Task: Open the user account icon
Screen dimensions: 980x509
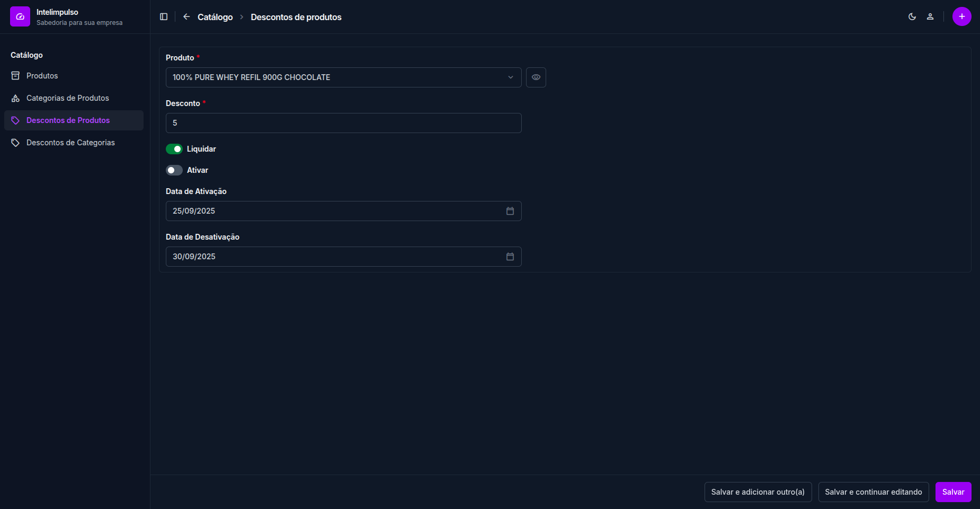Action: coord(930,17)
